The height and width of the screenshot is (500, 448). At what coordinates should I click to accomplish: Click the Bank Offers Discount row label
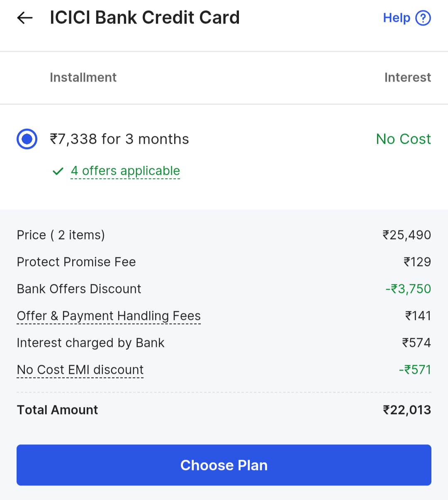coord(79,289)
